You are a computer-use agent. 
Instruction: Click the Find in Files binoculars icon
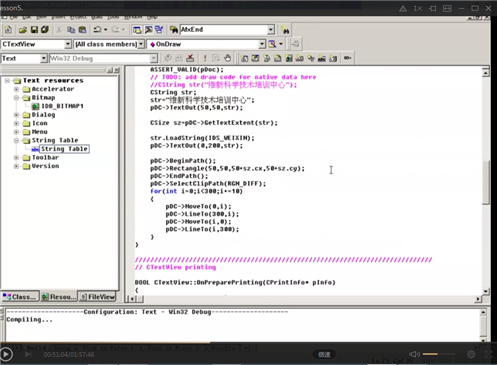pos(174,30)
